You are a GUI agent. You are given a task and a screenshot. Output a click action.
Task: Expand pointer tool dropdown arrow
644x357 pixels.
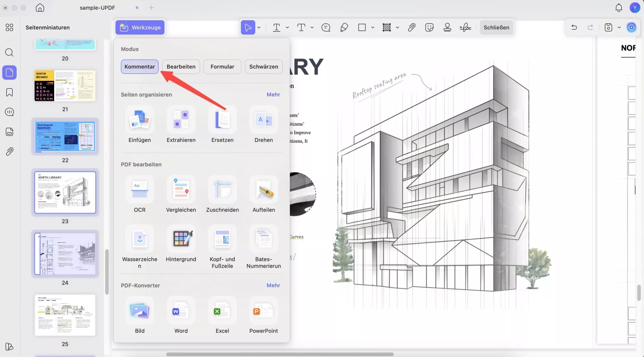tap(259, 27)
